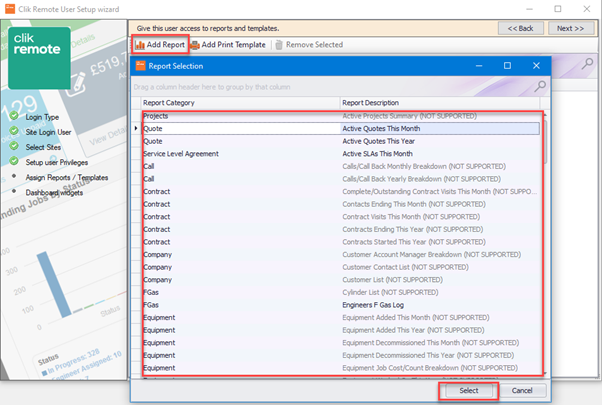Go to Login Type wizard step
Viewport: 602px width, 405px height.
(x=42, y=117)
